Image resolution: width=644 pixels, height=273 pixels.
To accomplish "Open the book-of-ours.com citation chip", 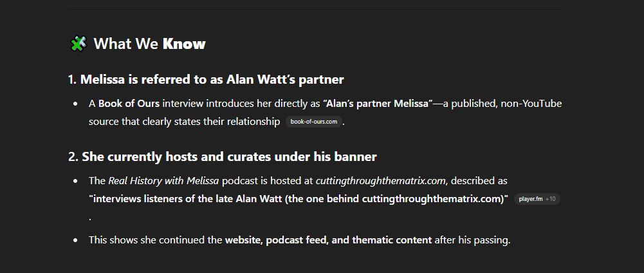I will (x=314, y=122).
